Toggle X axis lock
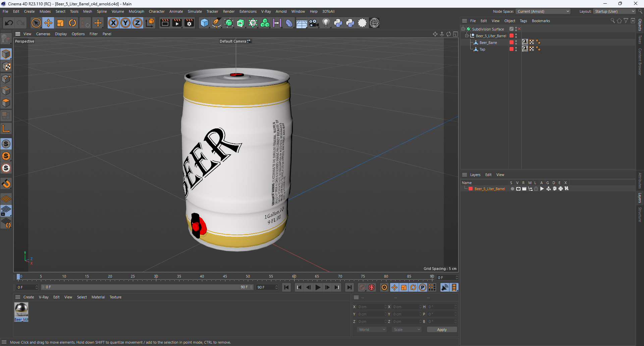Image resolution: width=644 pixels, height=346 pixels. point(113,23)
